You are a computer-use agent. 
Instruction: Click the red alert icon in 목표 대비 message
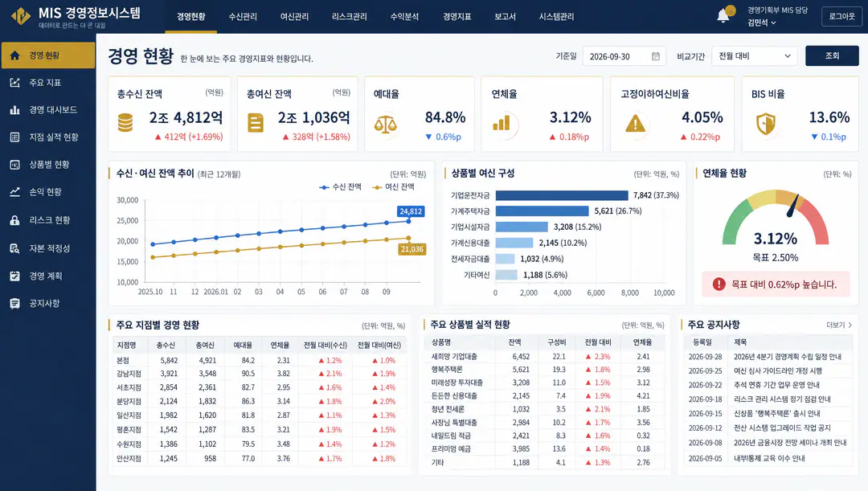tap(719, 284)
